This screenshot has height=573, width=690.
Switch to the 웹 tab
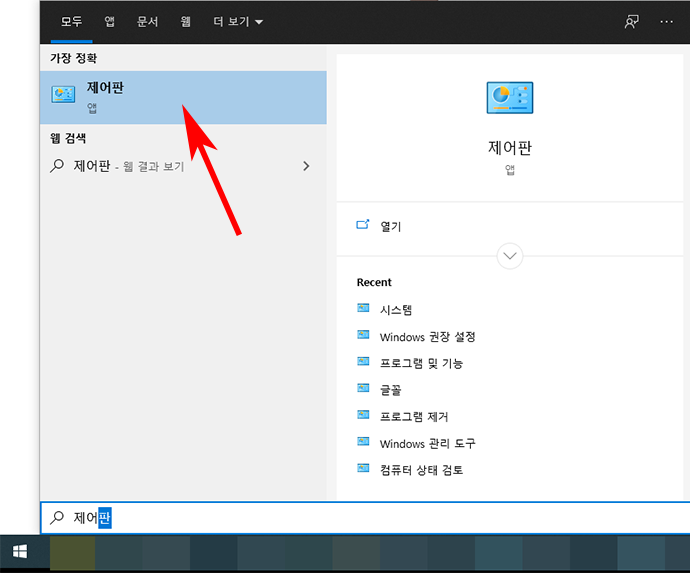[x=185, y=22]
